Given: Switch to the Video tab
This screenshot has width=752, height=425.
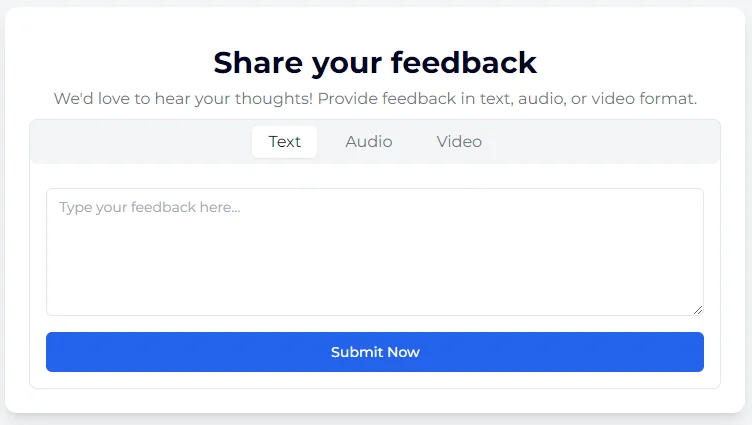Looking at the screenshot, I should point(459,142).
